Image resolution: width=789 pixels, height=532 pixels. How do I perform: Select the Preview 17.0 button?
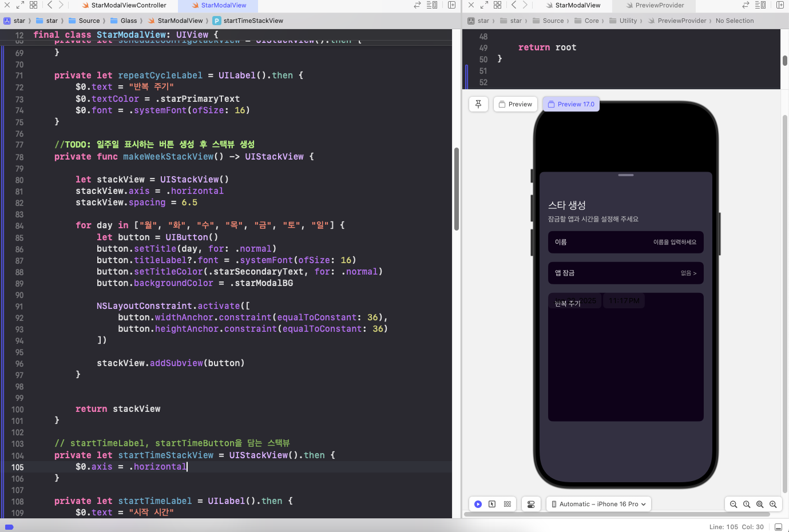coord(571,104)
